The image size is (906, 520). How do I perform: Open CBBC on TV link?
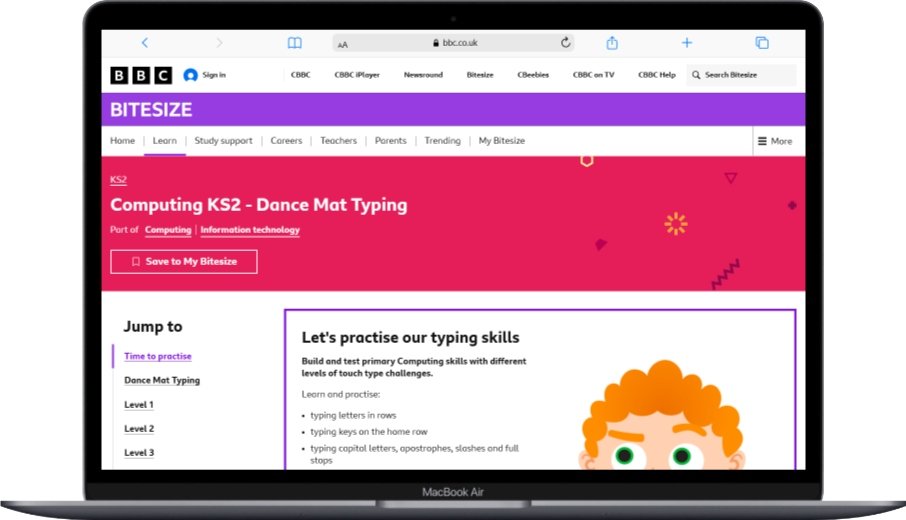click(x=593, y=75)
